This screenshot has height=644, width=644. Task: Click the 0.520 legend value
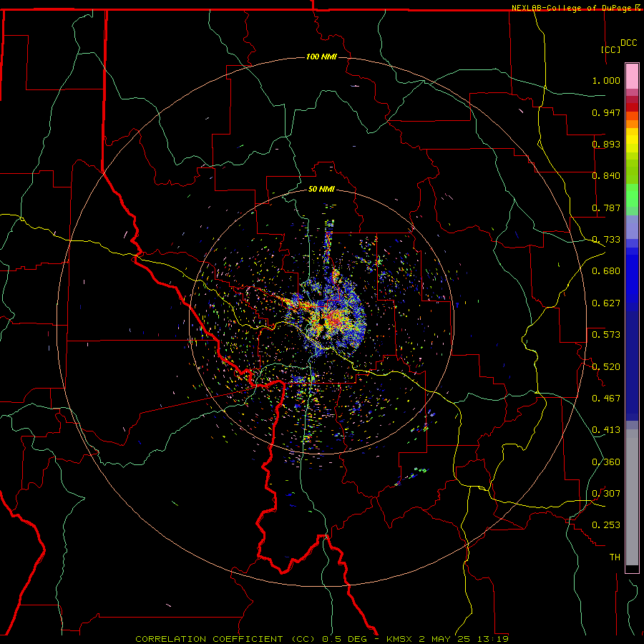pyautogui.click(x=606, y=367)
